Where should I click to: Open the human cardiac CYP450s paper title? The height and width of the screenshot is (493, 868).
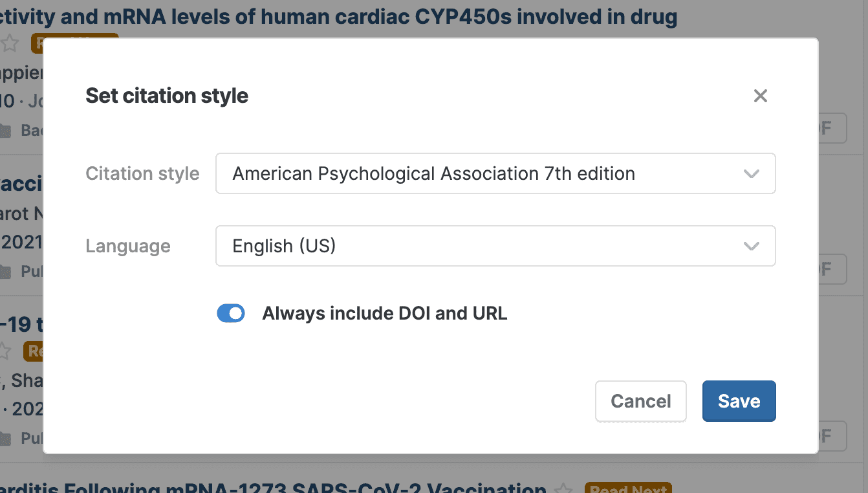point(336,17)
